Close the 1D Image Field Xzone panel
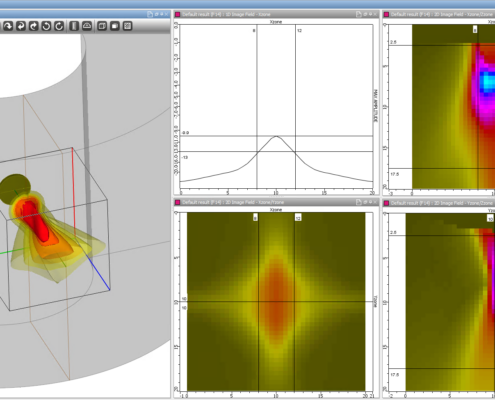The height and width of the screenshot is (400, 495). coord(375,14)
